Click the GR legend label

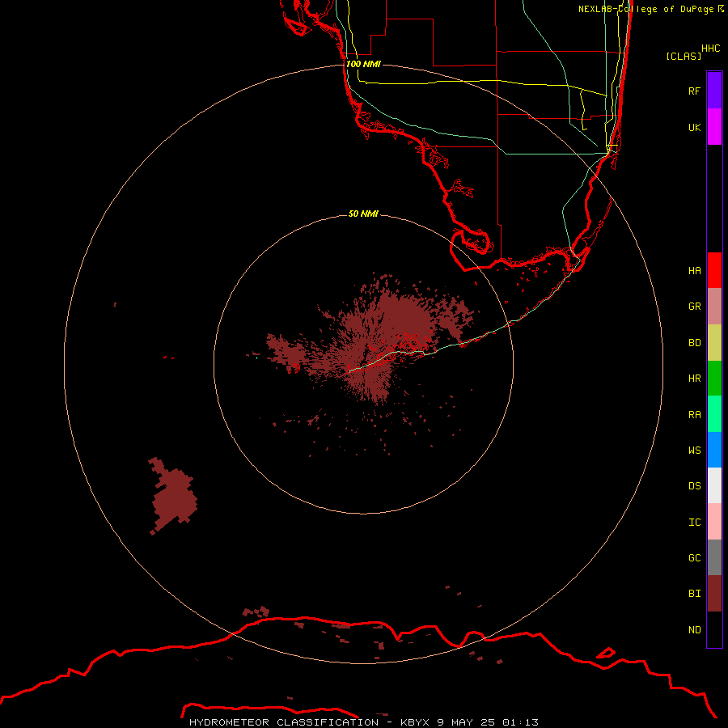694,306
